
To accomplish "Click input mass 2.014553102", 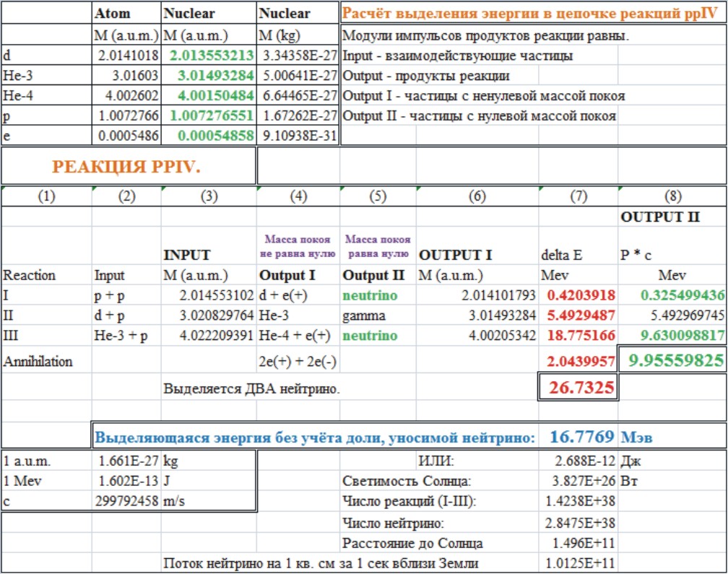I will 209,295.
